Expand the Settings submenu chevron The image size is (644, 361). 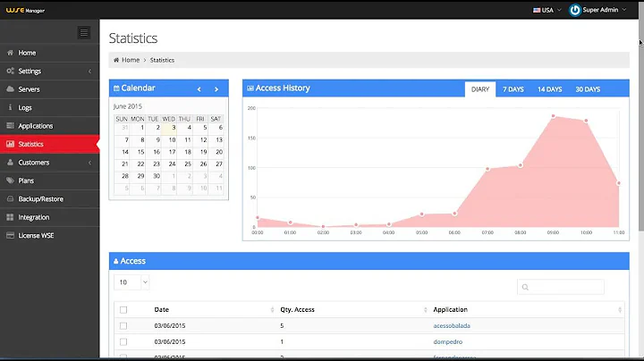pyautogui.click(x=90, y=71)
